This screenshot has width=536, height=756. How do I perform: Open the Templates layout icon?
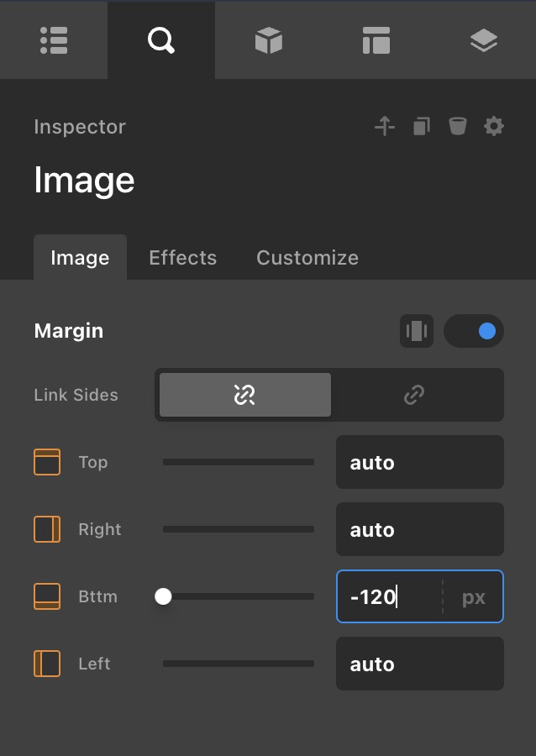coord(376,40)
